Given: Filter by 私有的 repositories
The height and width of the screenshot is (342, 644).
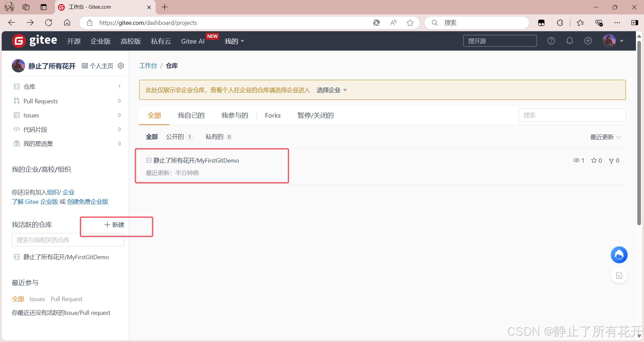Looking at the screenshot, I should point(218,137).
